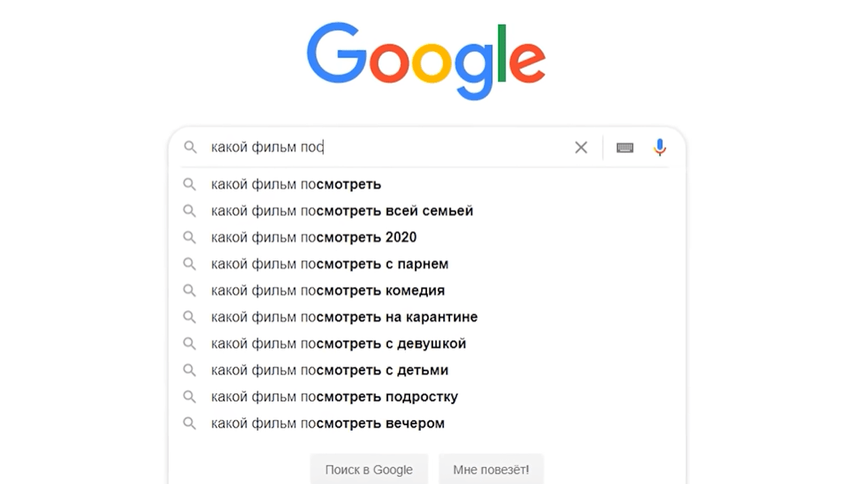Select suggestion 'посмотреть всей семьей'
The height and width of the screenshot is (484, 868).
tap(342, 211)
